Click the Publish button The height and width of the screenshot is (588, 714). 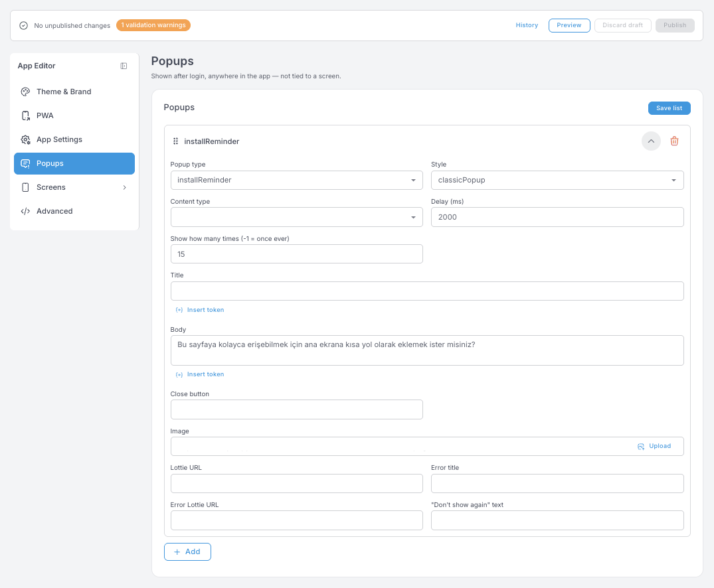click(674, 25)
